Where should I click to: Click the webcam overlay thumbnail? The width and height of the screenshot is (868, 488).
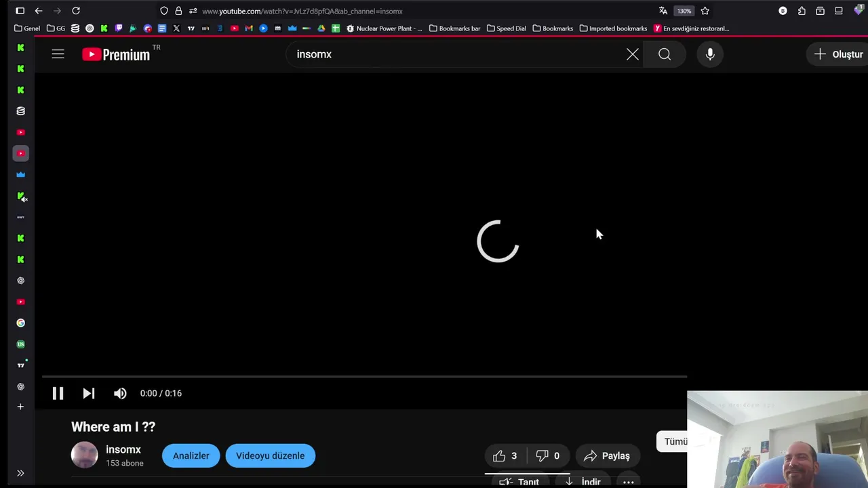point(777,439)
